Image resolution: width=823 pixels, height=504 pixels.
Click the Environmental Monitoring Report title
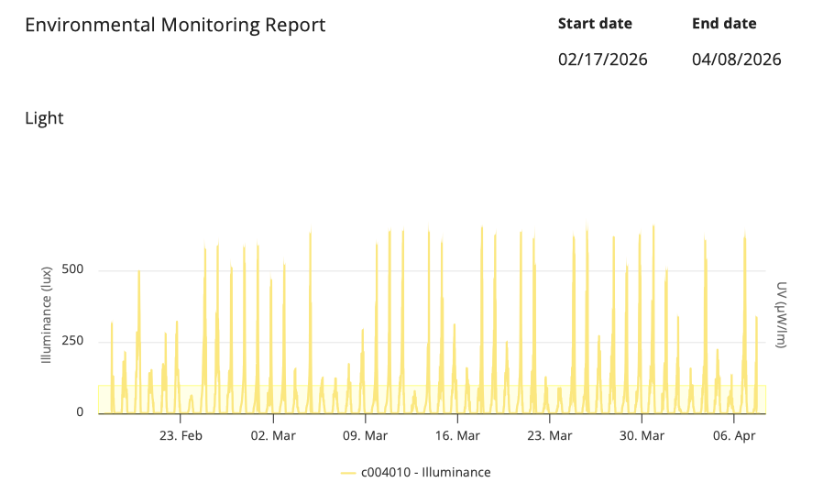pyautogui.click(x=175, y=25)
